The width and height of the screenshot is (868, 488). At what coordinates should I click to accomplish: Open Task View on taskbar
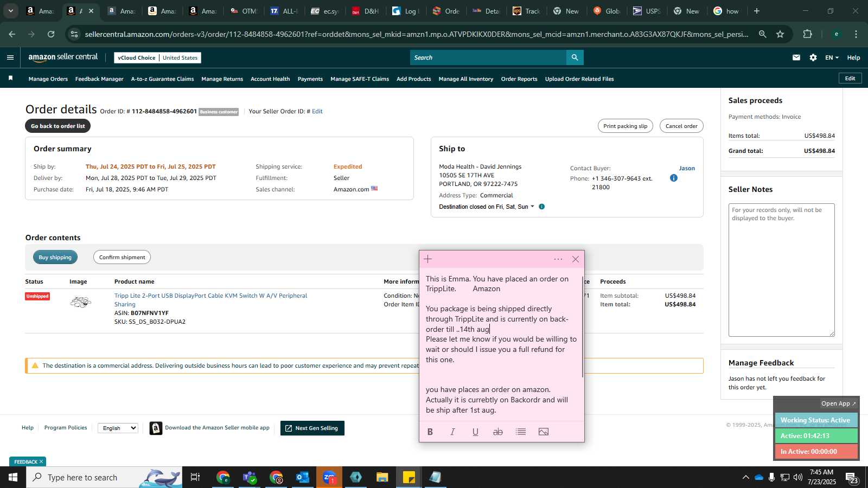(195, 477)
